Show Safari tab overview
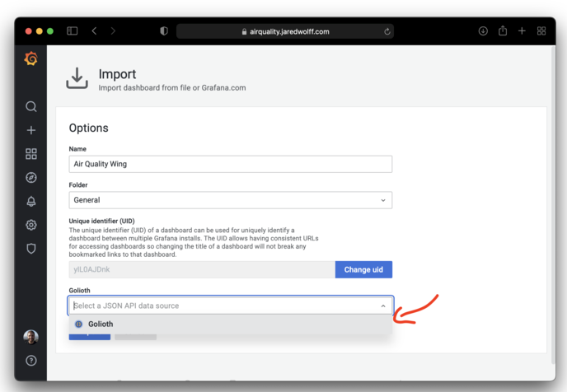This screenshot has height=392, width=567. tap(541, 31)
